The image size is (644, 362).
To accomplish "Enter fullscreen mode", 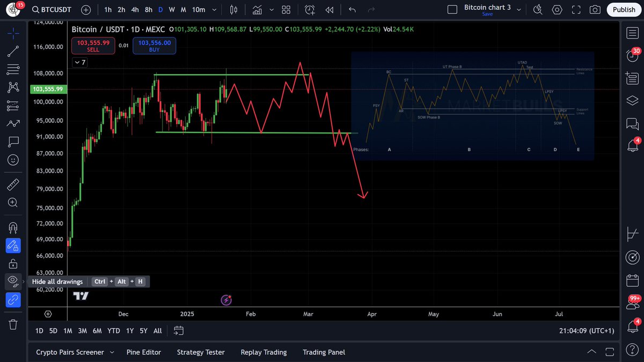I will [x=576, y=10].
